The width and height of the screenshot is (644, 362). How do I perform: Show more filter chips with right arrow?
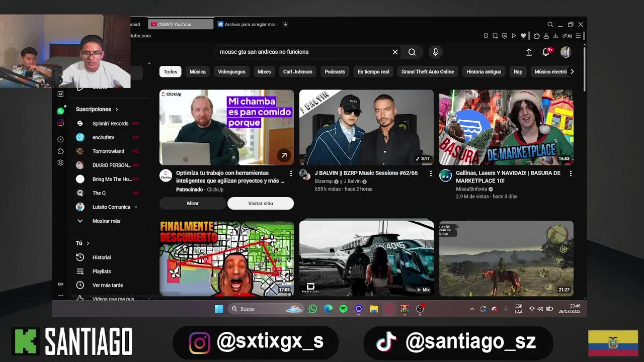tap(572, 72)
